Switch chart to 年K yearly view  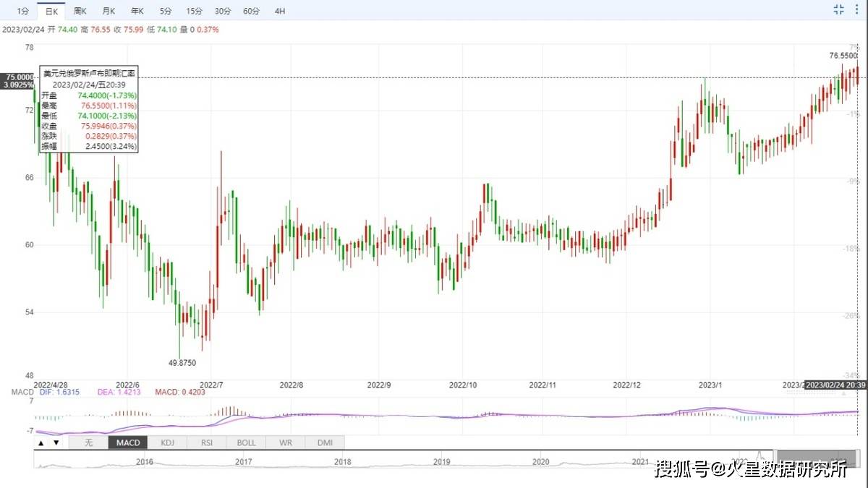point(137,11)
